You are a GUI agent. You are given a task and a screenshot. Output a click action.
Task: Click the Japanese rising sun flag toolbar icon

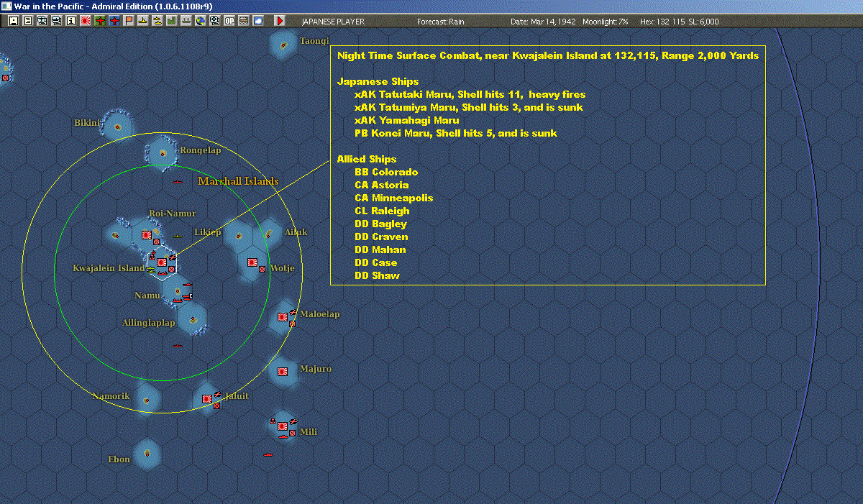(86, 21)
